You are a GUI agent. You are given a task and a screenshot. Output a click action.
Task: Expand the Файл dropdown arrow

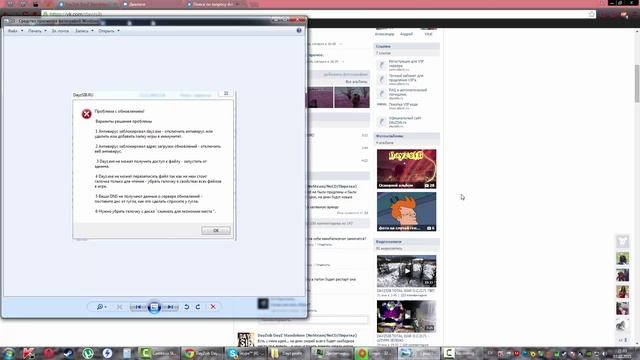[x=22, y=31]
